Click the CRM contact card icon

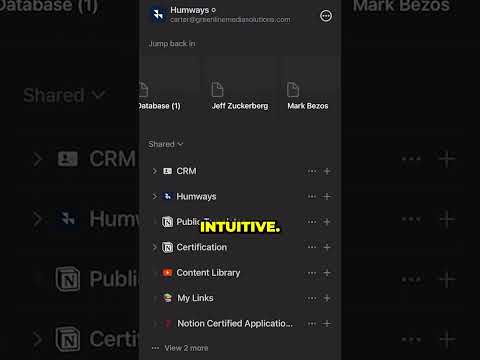tap(167, 171)
